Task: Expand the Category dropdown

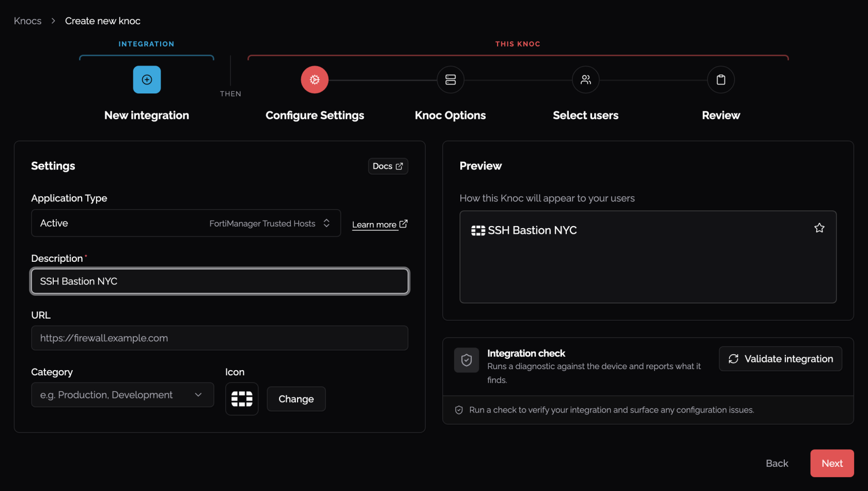Action: [x=122, y=395]
